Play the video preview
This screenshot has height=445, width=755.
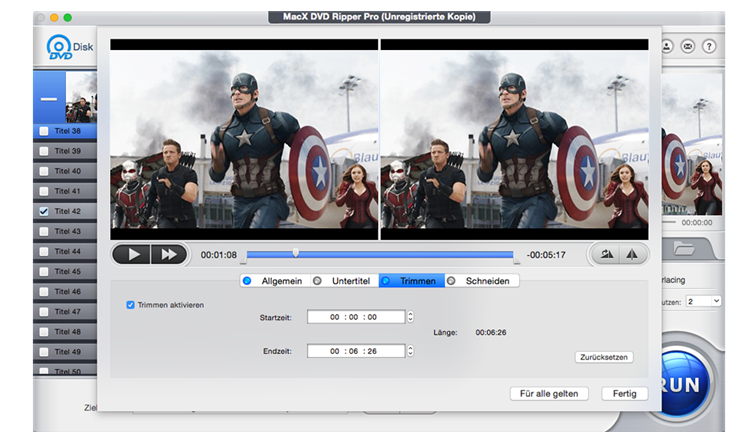[131, 254]
